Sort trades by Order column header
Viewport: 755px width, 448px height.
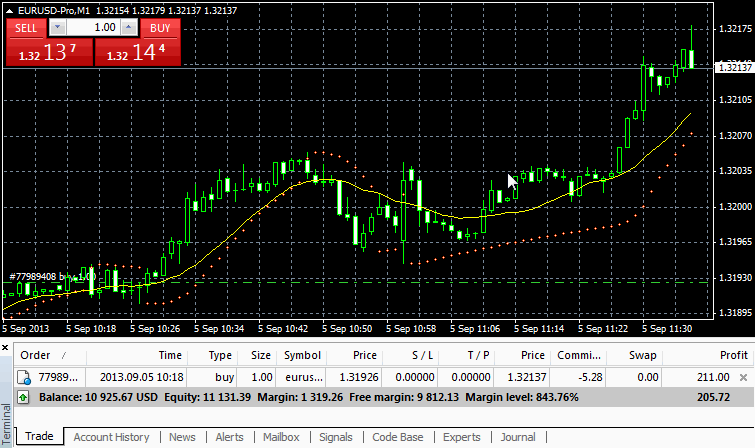coord(36,355)
